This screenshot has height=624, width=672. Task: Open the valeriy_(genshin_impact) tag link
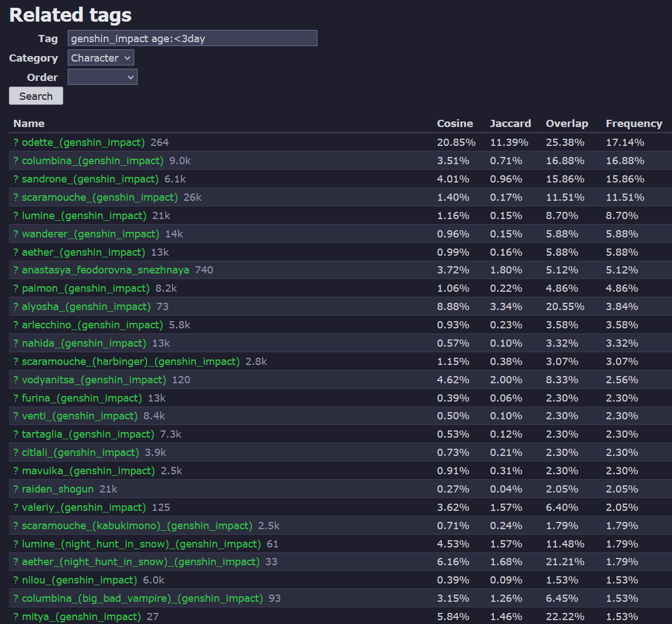[x=84, y=508]
